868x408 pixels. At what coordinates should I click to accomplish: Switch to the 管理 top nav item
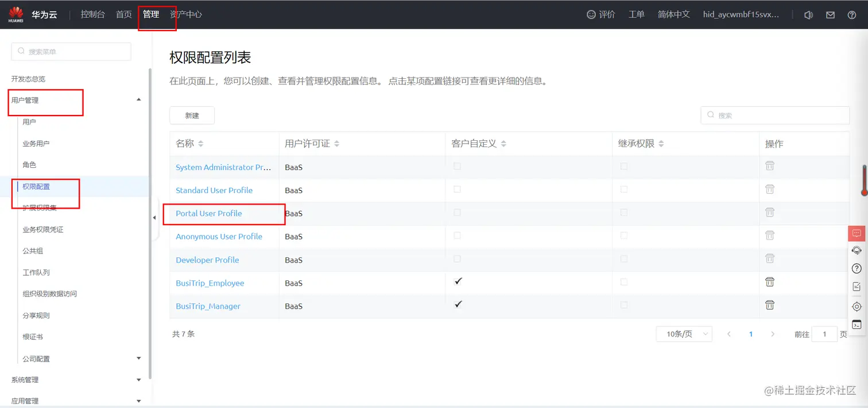click(151, 14)
